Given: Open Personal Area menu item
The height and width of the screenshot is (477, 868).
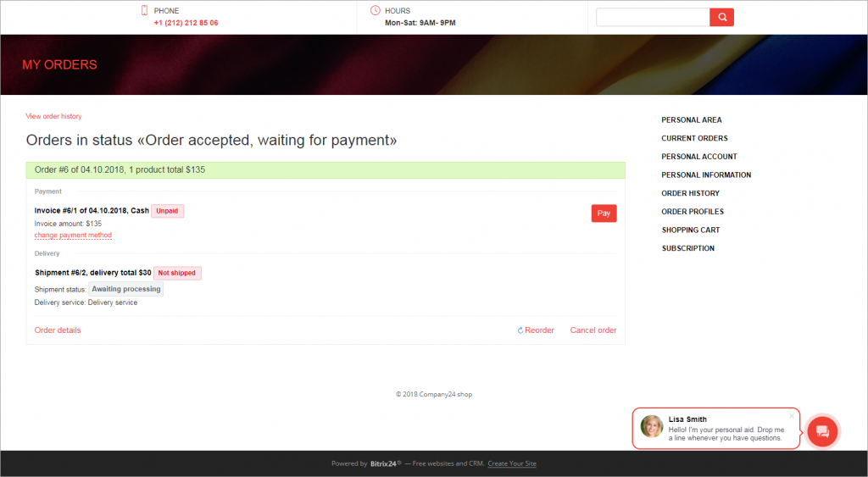Looking at the screenshot, I should click(x=692, y=120).
